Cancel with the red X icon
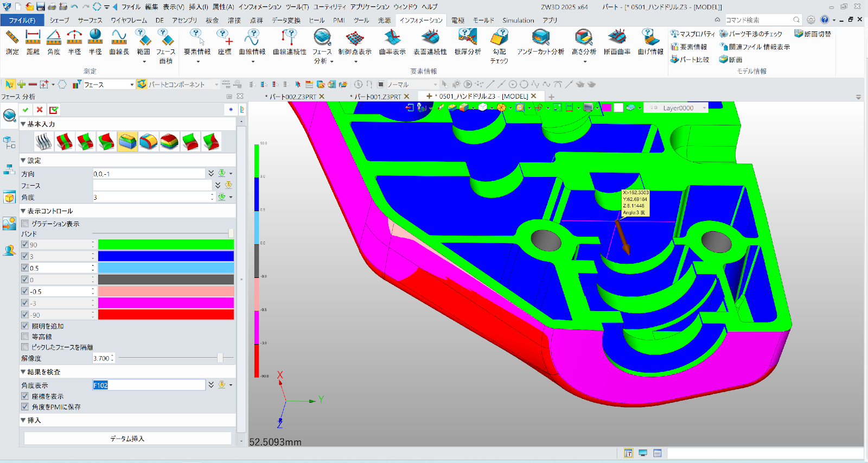This screenshot has height=463, width=868. (x=40, y=110)
